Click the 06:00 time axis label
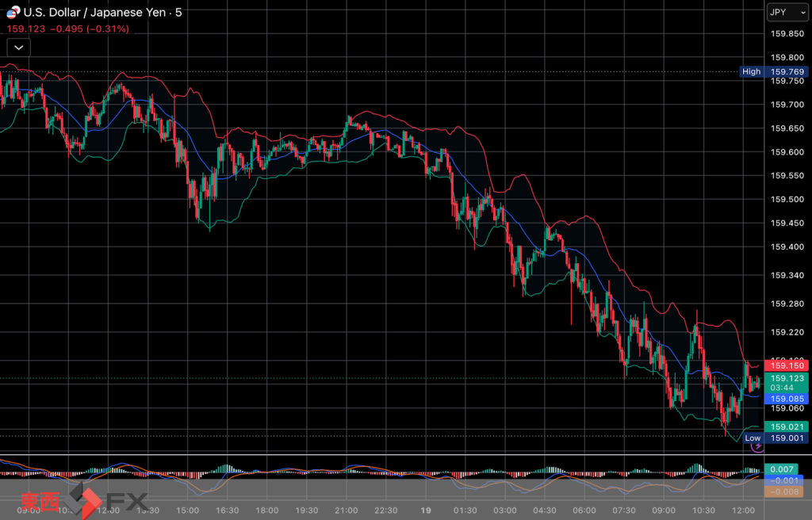812x520 pixels. click(x=584, y=510)
